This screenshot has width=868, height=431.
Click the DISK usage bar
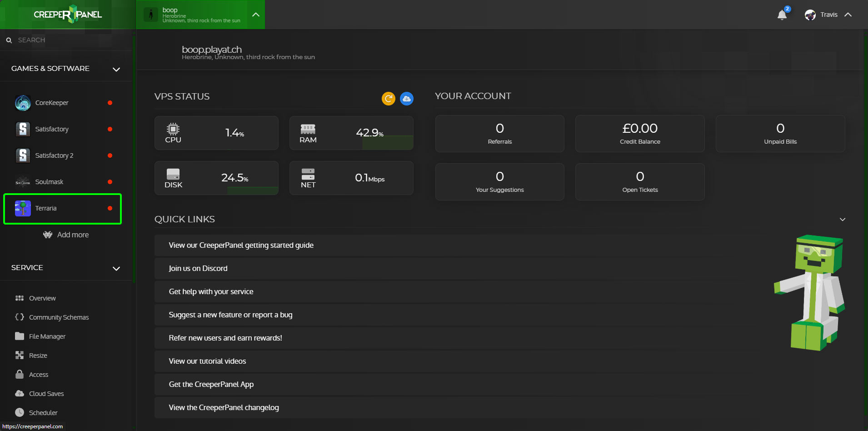click(x=253, y=190)
